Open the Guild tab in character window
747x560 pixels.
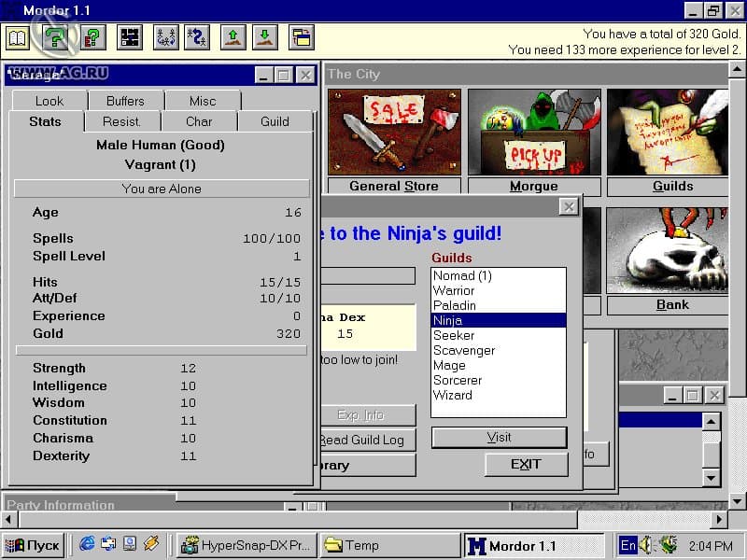click(x=275, y=122)
